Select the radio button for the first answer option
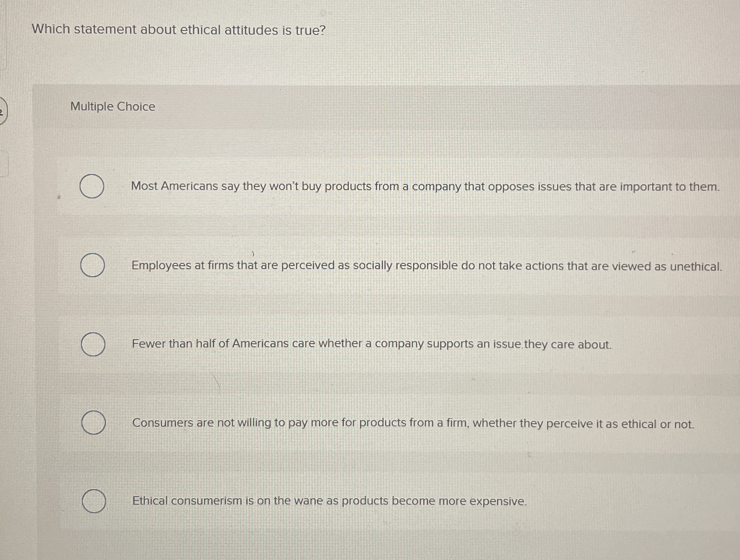Viewport: 740px width, 560px height. tap(92, 187)
